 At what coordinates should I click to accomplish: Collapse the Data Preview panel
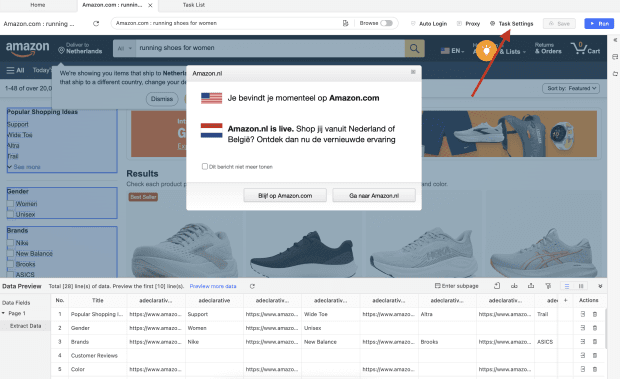click(600, 286)
